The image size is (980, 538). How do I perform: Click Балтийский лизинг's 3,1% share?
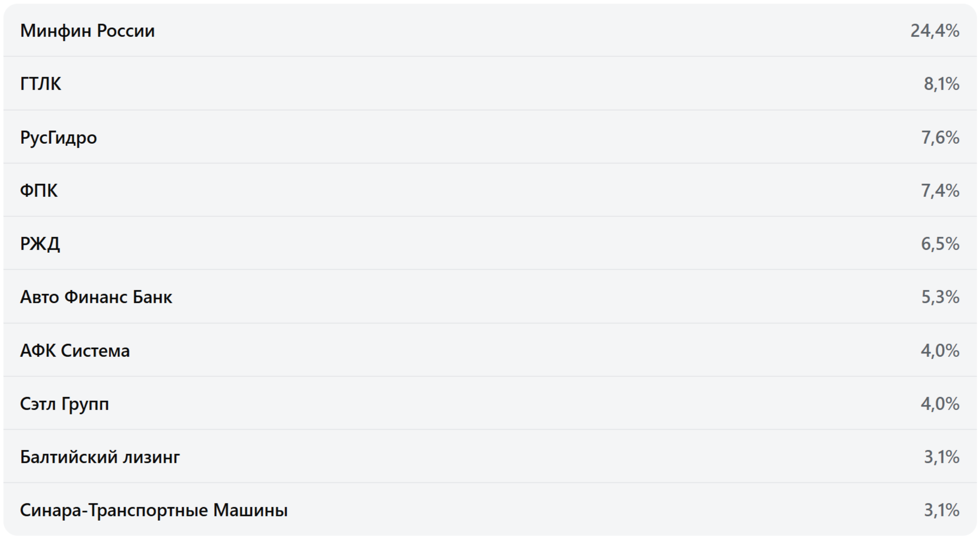click(941, 457)
